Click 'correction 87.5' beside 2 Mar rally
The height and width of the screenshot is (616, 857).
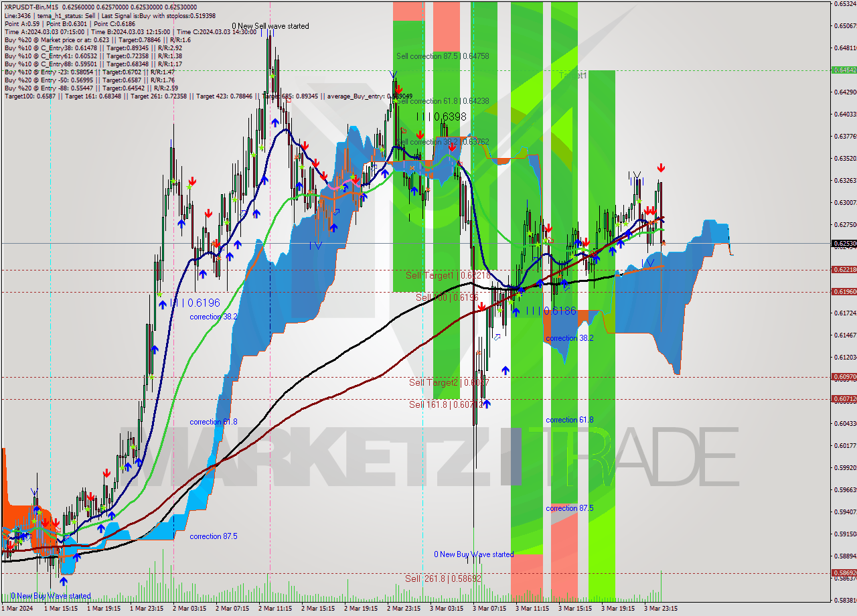(213, 536)
